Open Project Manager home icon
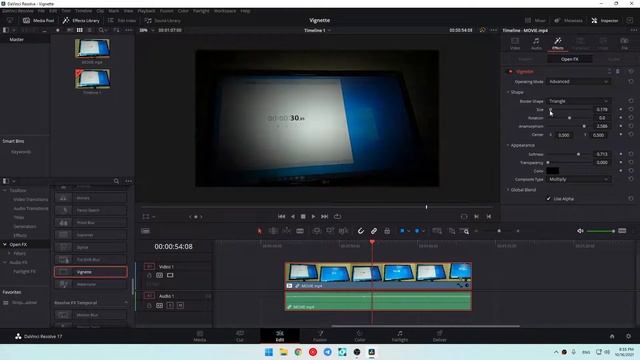 (x=612, y=336)
